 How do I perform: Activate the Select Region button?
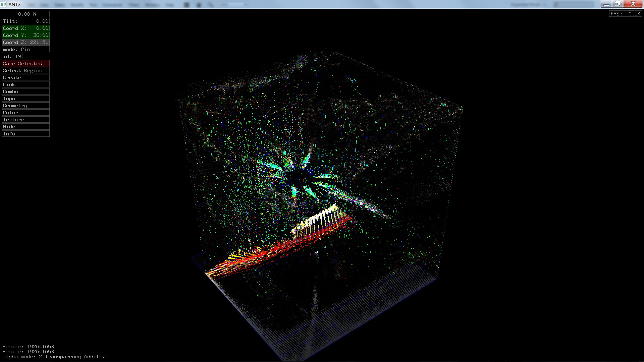click(x=25, y=70)
